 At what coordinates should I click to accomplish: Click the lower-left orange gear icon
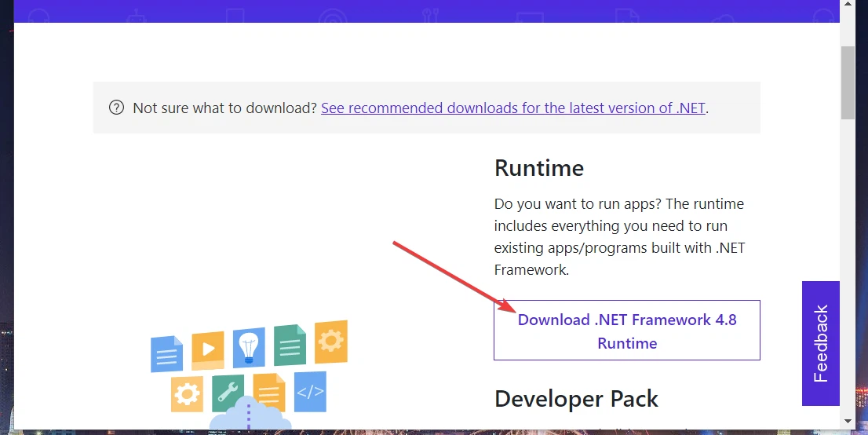coord(187,394)
